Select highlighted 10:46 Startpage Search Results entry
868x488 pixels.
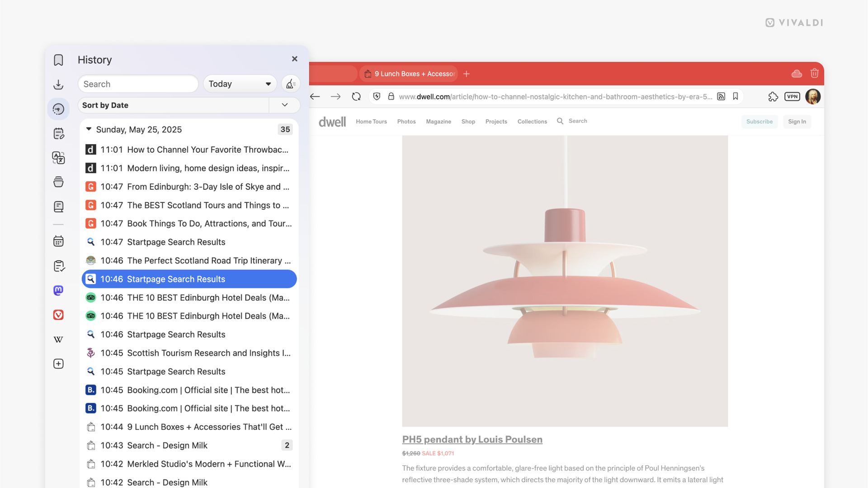[x=189, y=279]
